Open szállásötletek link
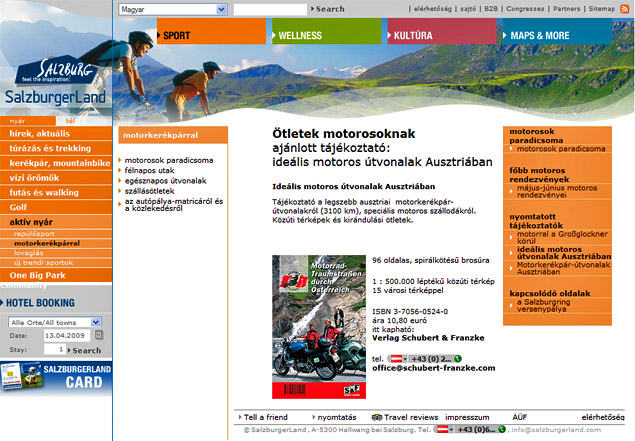Screen dimensions: 635x441 (149, 191)
